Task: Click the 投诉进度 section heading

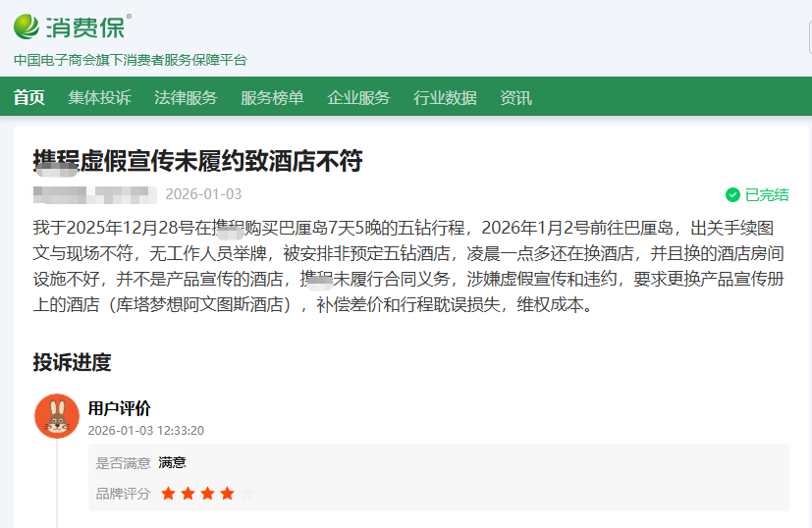Action: 72,362
